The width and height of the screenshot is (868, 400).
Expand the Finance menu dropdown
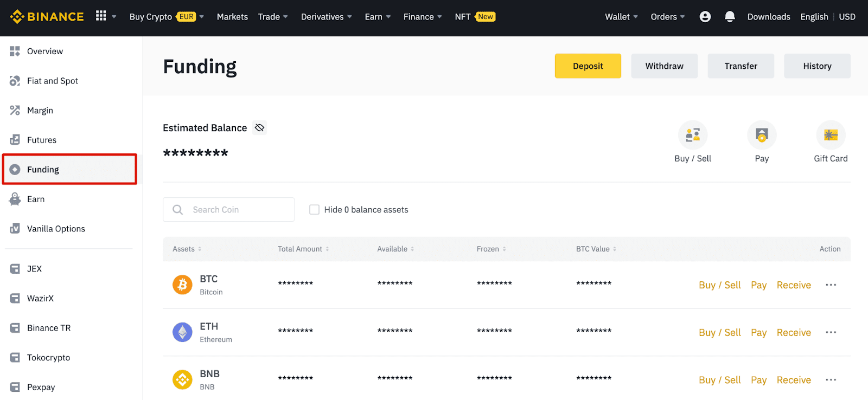click(x=423, y=17)
